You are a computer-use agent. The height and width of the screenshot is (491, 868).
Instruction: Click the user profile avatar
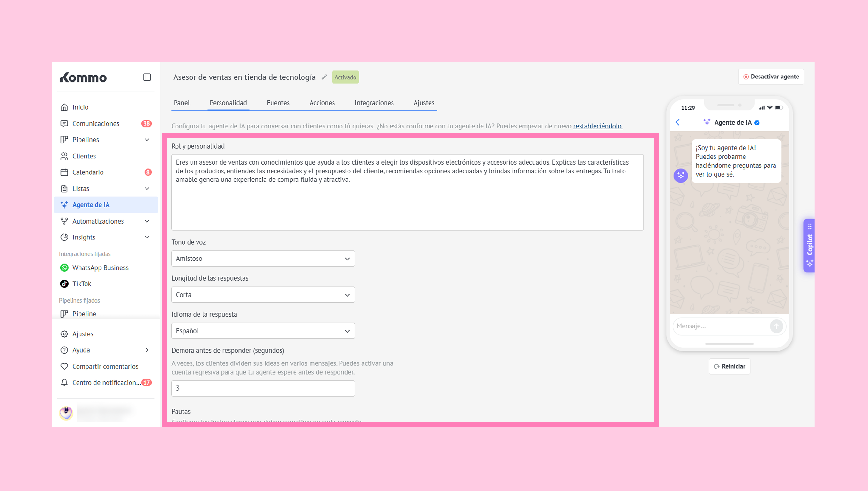[x=66, y=413]
